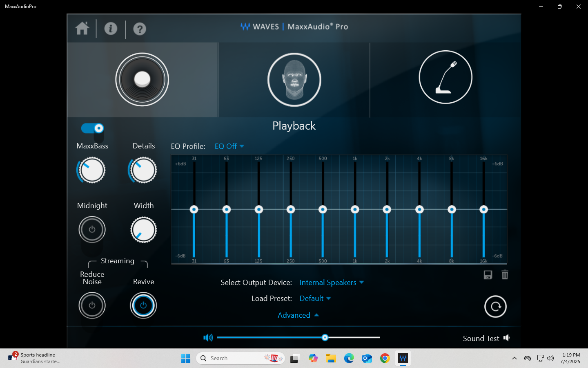The width and height of the screenshot is (588, 368).
Task: Click the Windows Start button
Action: [x=185, y=359]
